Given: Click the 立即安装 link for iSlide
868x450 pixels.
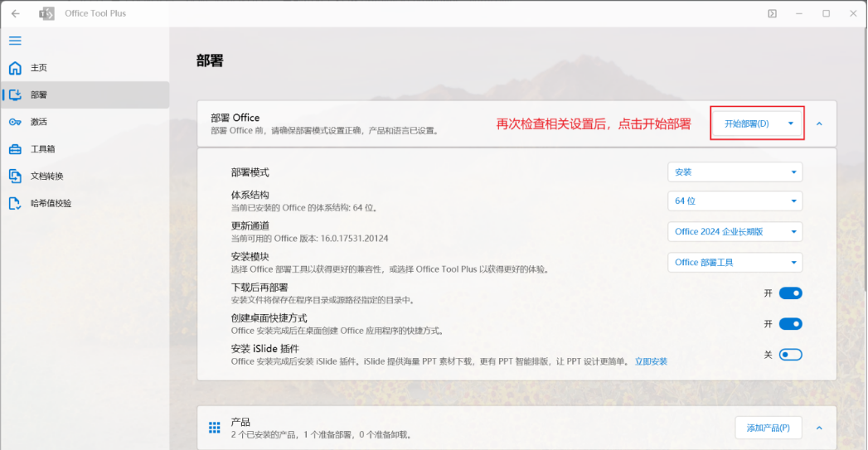Looking at the screenshot, I should coord(651,361).
